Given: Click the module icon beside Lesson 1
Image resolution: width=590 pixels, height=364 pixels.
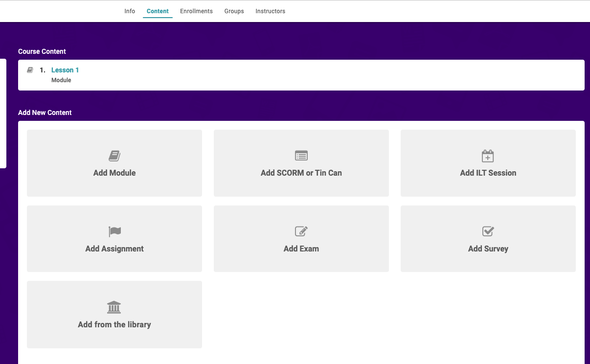Looking at the screenshot, I should click(x=30, y=70).
